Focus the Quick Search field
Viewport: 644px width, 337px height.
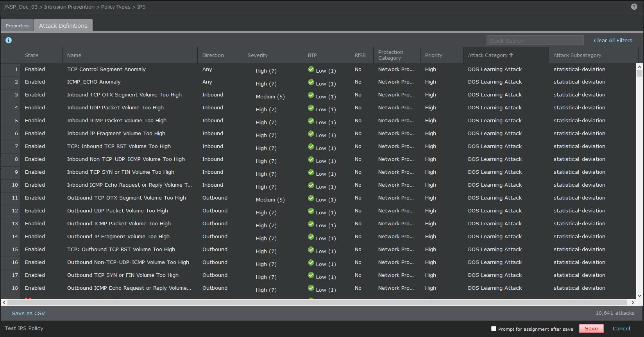[x=535, y=40]
